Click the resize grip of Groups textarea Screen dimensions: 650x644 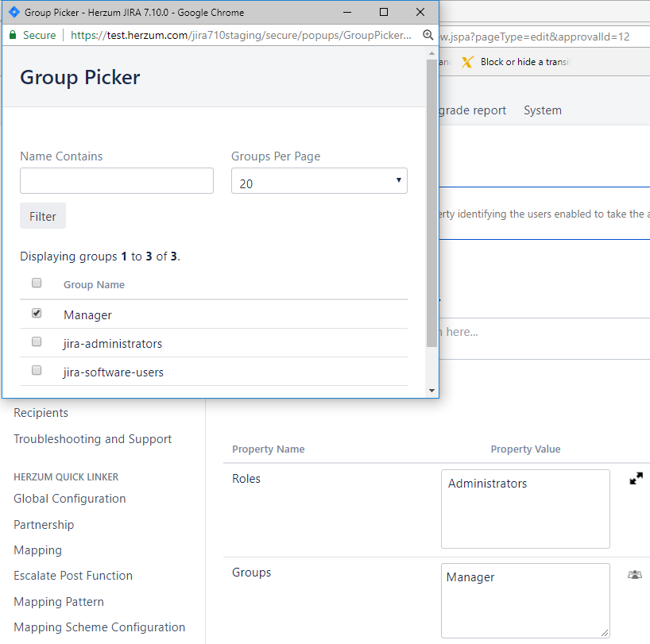[605, 633]
